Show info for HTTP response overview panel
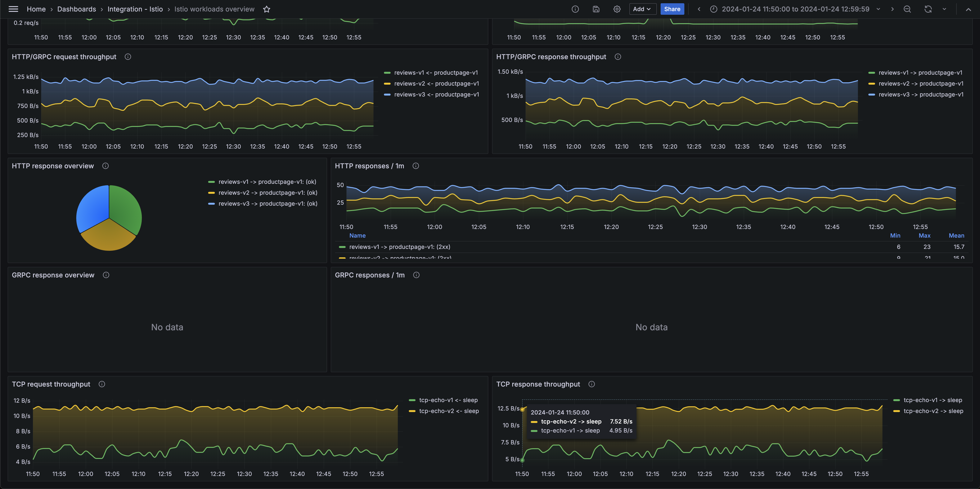 106,166
